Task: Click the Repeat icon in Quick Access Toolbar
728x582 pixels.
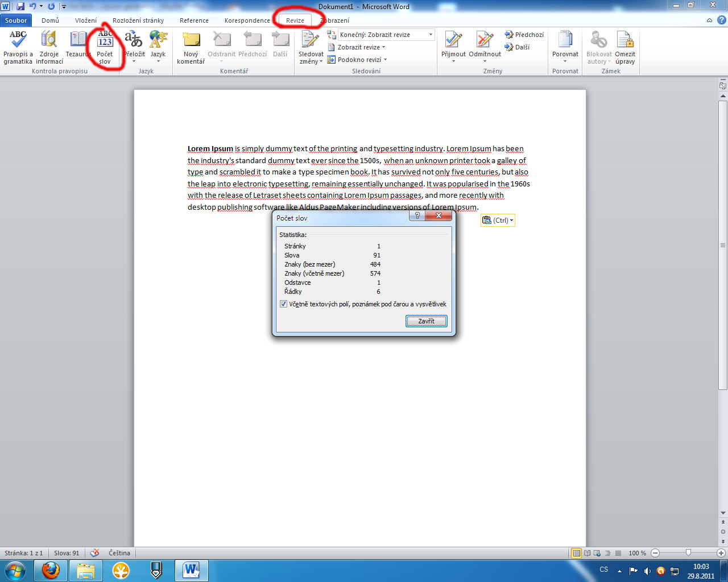Action: pos(51,6)
